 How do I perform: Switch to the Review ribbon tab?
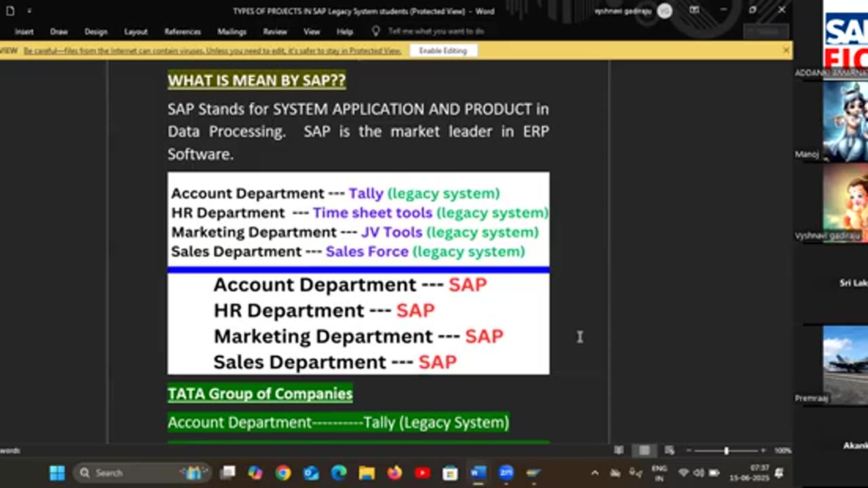coord(275,32)
